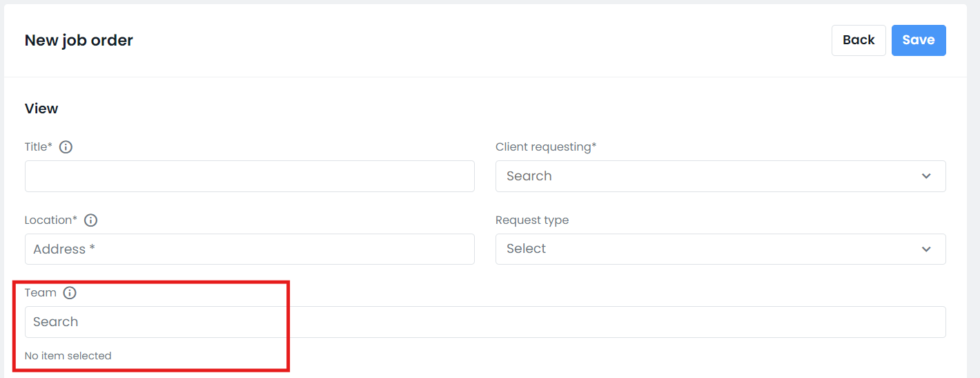
Task: Expand the Client requesting chevron arrow
Action: (x=926, y=176)
